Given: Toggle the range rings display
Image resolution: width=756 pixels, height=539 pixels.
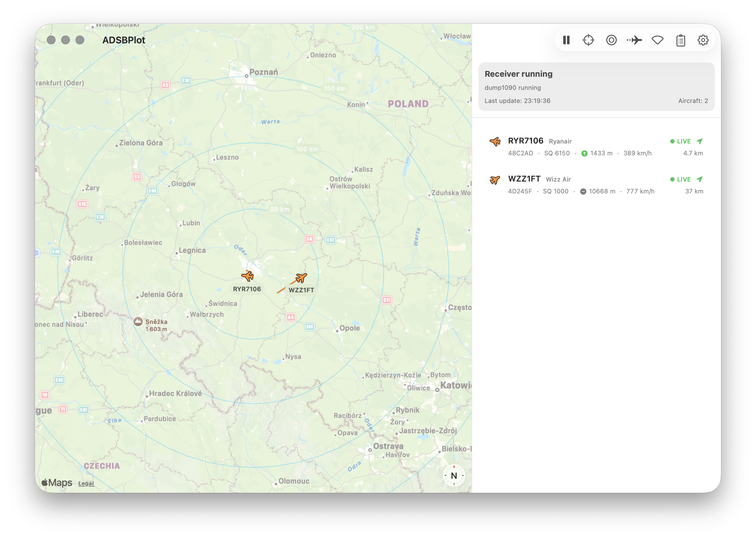Looking at the screenshot, I should (x=611, y=40).
